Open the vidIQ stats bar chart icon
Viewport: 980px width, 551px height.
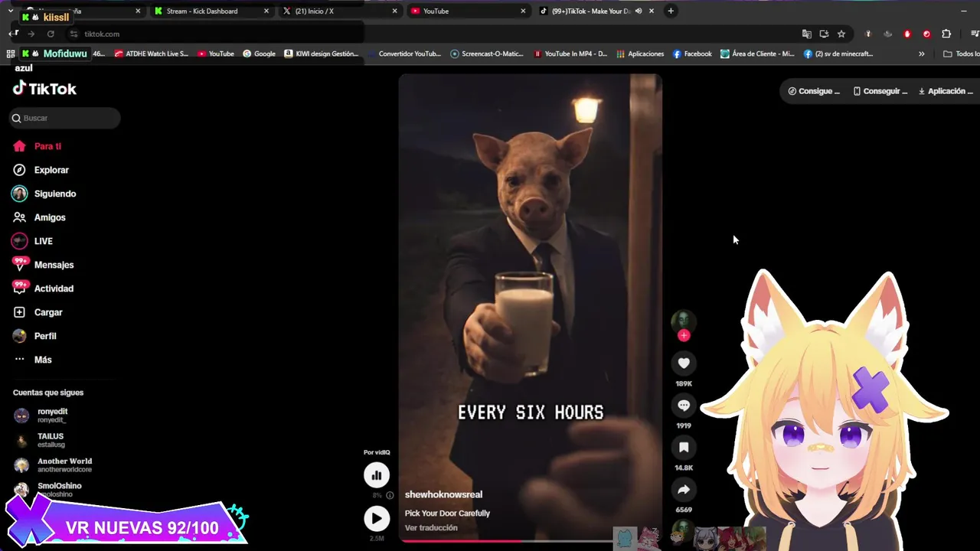pos(376,475)
